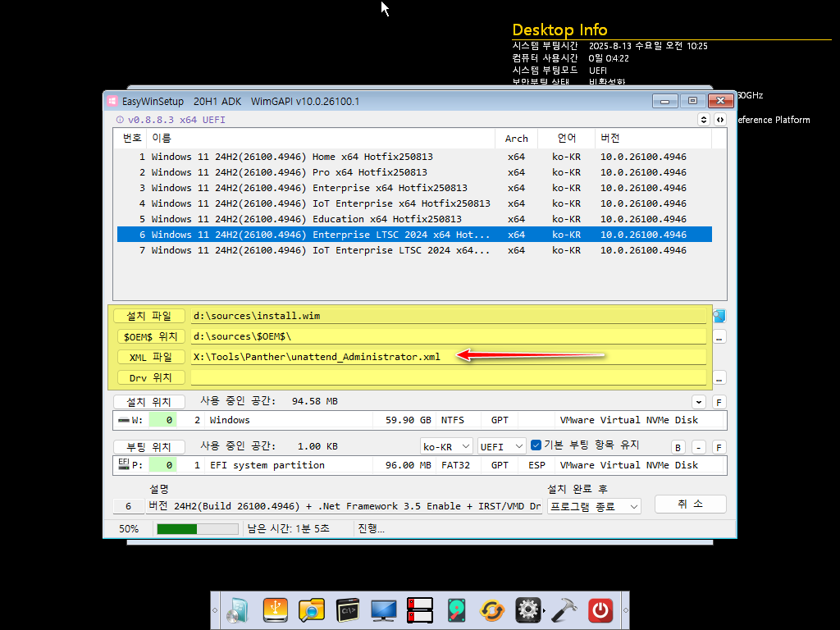The width and height of the screenshot is (840, 630).
Task: Expand the install location chevron dropdown button
Action: pos(699,402)
